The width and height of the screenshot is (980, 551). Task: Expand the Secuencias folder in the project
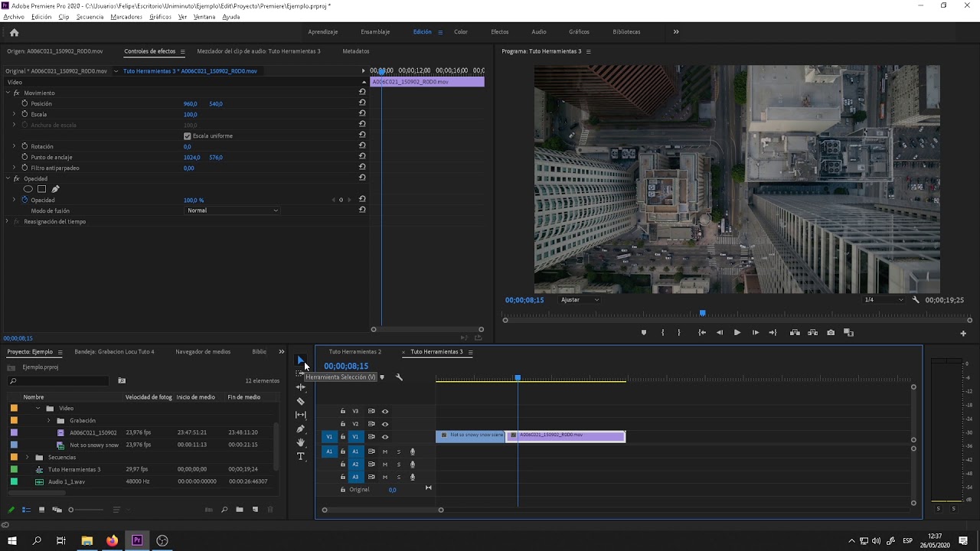(28, 458)
